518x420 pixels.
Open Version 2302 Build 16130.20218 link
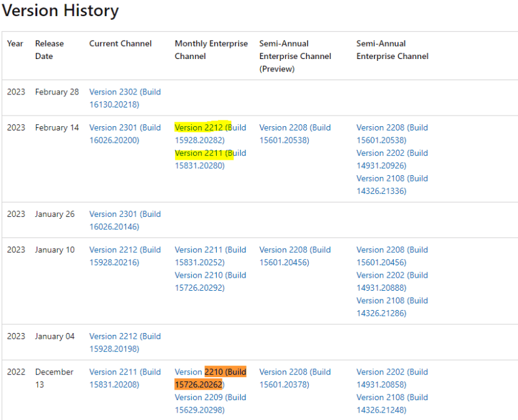point(125,98)
